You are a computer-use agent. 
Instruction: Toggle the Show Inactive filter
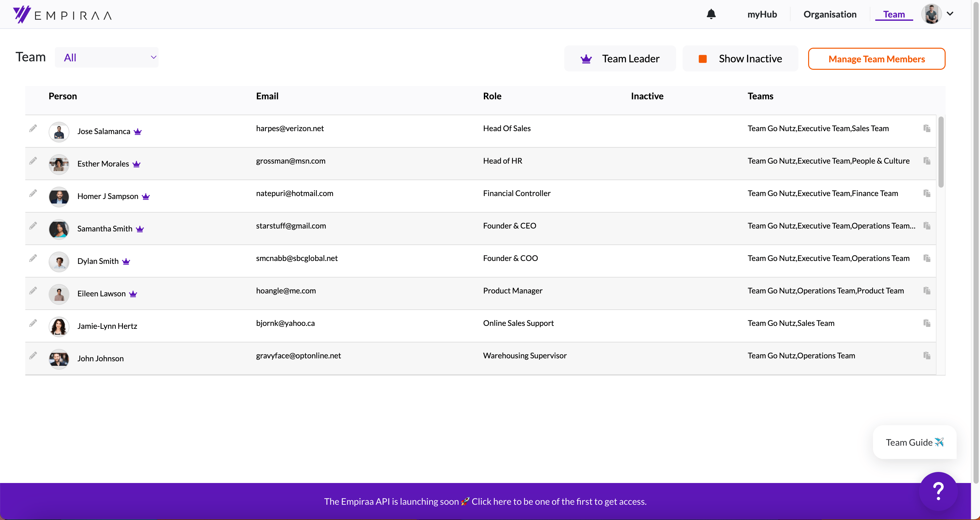740,59
